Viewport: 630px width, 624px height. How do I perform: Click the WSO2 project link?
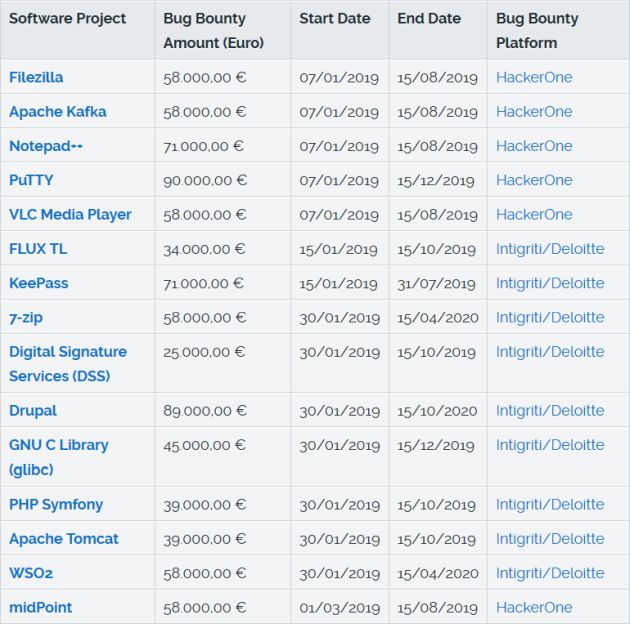point(31,573)
